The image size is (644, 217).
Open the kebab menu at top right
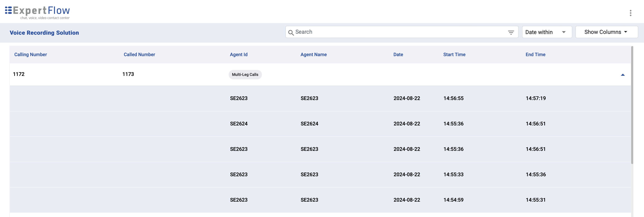631,13
